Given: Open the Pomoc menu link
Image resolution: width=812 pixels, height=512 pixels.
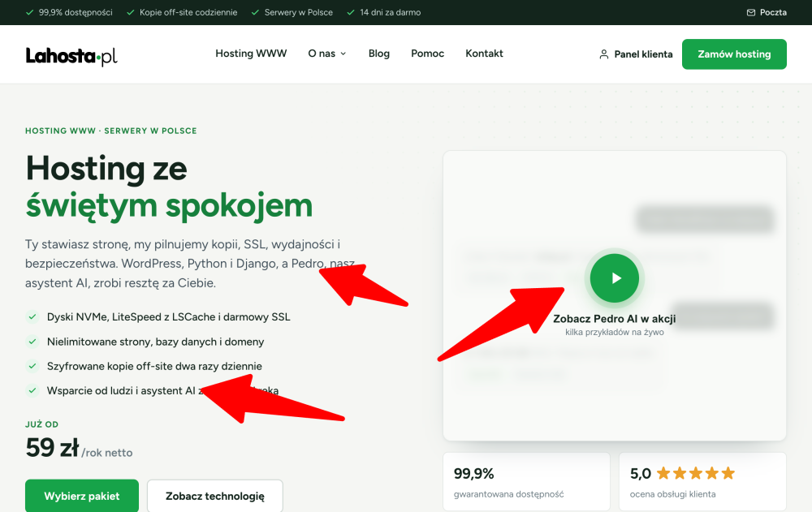Looking at the screenshot, I should coord(427,54).
